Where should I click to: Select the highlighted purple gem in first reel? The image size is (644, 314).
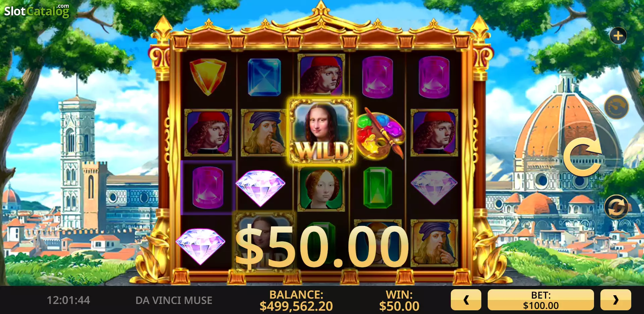click(208, 188)
